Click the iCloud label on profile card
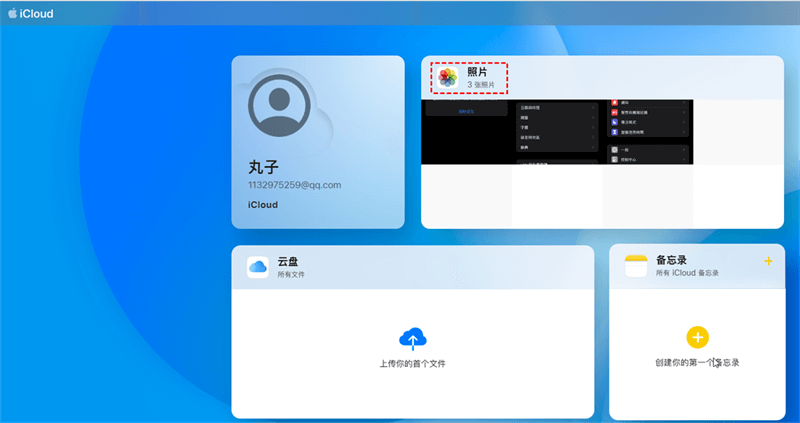Viewport: 800px width, 423px height. click(263, 205)
